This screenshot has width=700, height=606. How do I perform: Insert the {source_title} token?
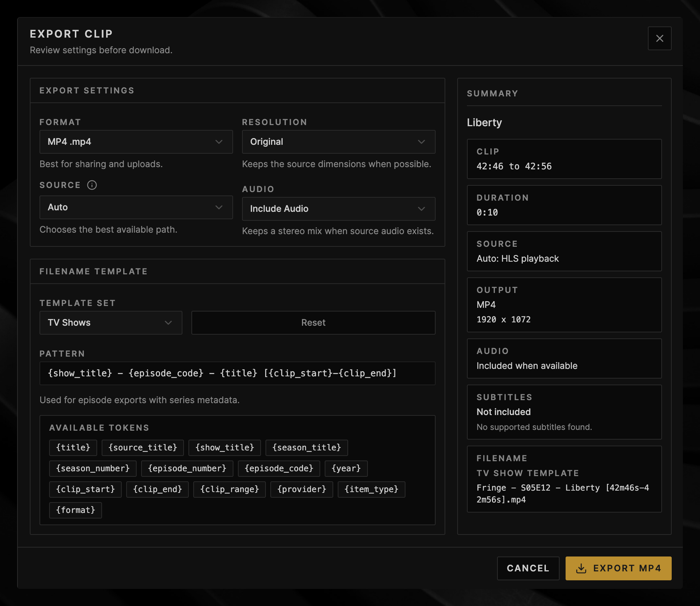click(143, 447)
